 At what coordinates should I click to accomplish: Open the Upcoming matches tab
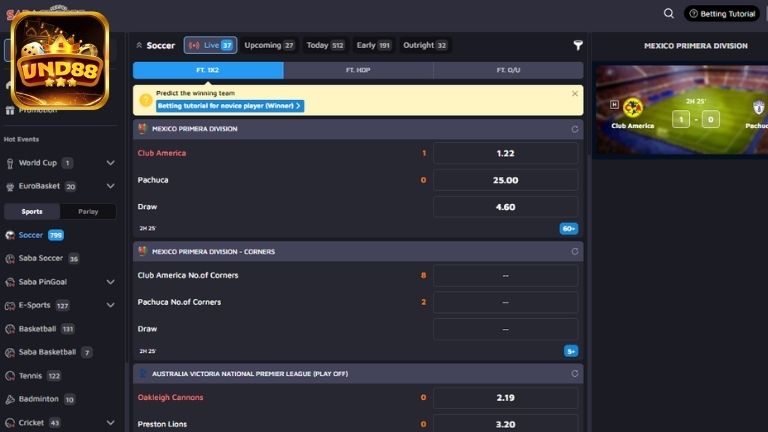(x=269, y=45)
